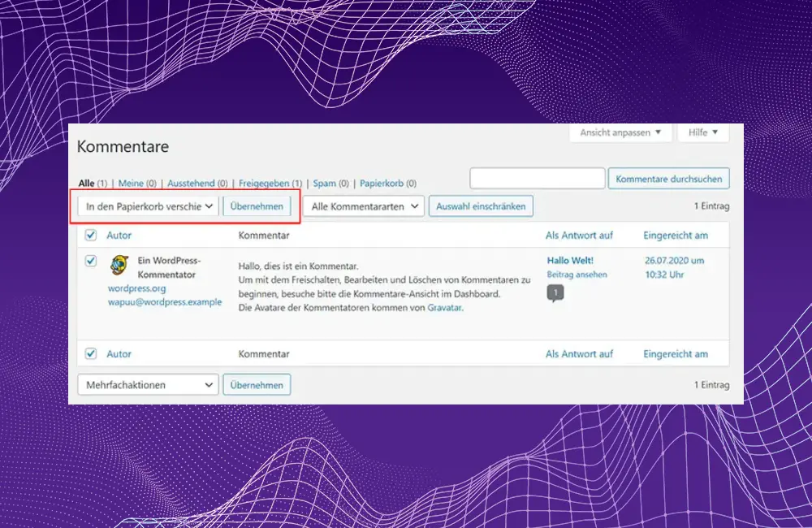
Task: Open the wordpress.org commenter website link
Action: (136, 288)
